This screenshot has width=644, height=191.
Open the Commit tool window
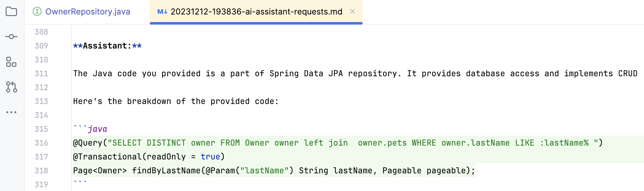(11, 36)
